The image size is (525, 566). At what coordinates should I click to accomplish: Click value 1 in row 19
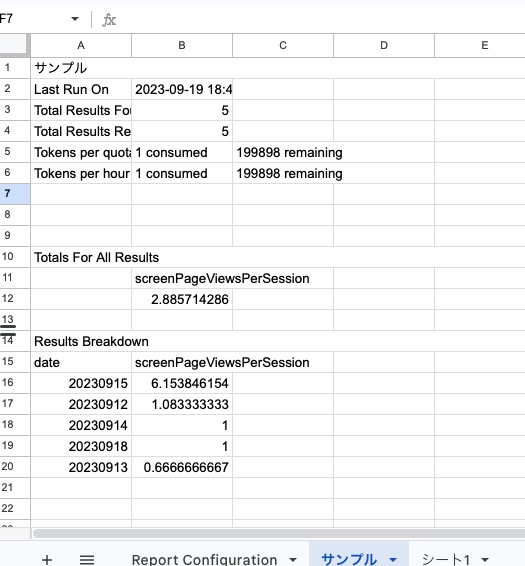click(182, 446)
